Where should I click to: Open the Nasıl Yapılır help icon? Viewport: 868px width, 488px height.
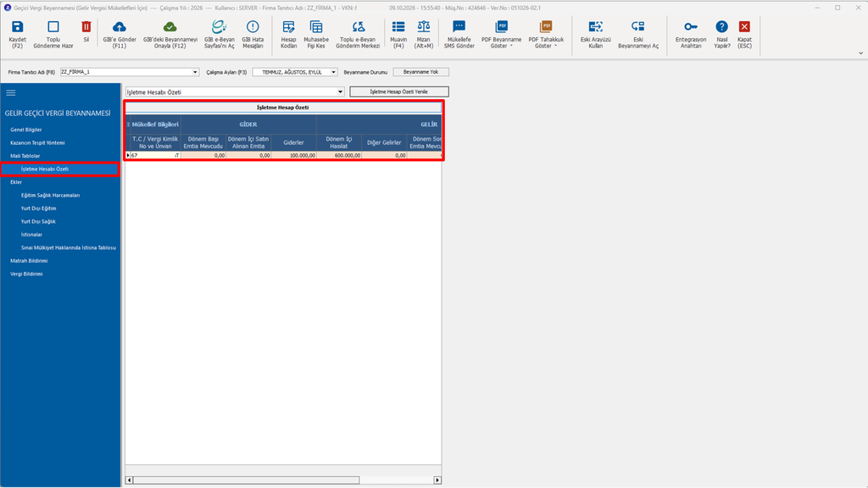point(721,26)
